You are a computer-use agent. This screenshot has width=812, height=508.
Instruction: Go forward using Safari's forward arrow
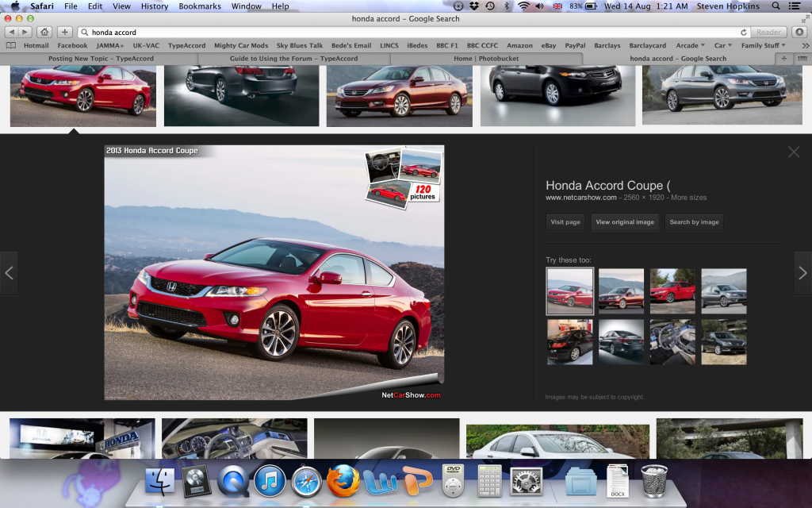pyautogui.click(x=25, y=32)
